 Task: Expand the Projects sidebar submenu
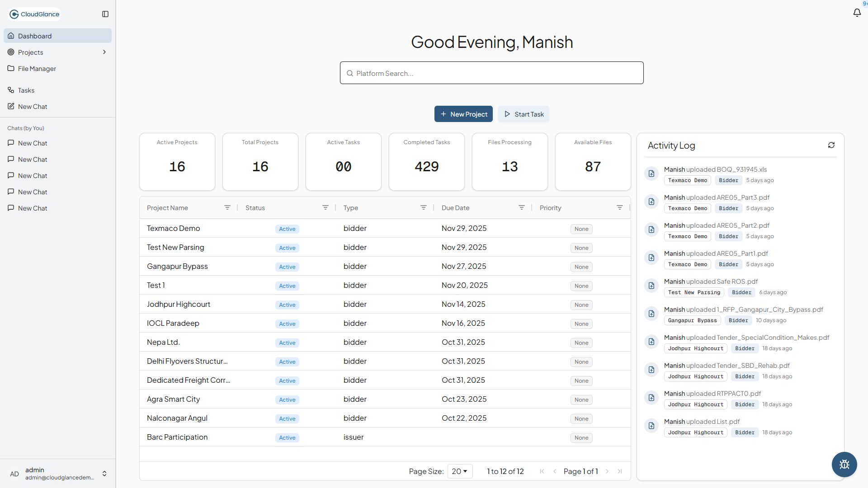pos(104,52)
